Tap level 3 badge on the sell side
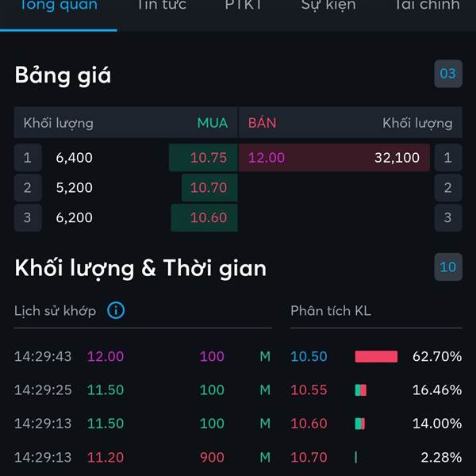Image resolution: width=476 pixels, height=476 pixels. pos(448,217)
